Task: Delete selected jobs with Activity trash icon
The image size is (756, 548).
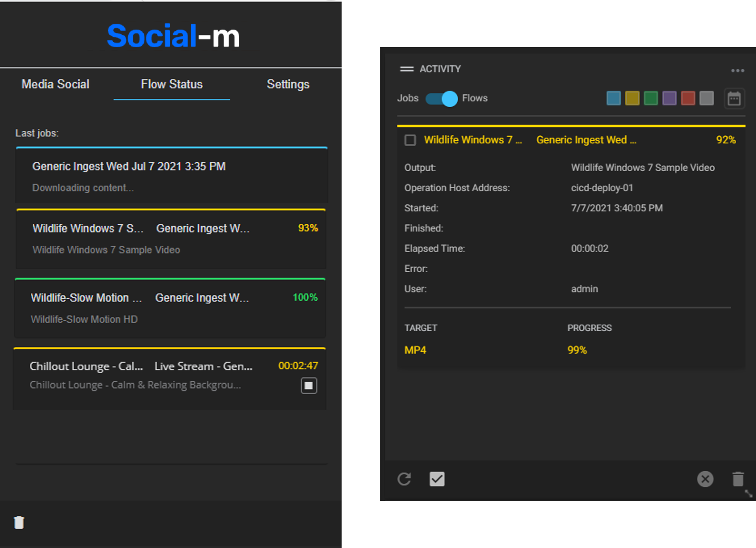Action: click(x=738, y=479)
